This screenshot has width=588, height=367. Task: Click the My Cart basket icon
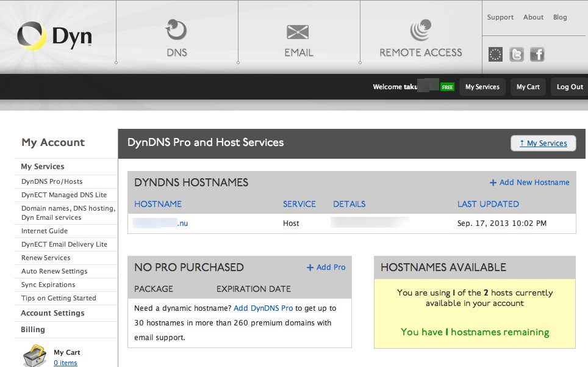(35, 355)
